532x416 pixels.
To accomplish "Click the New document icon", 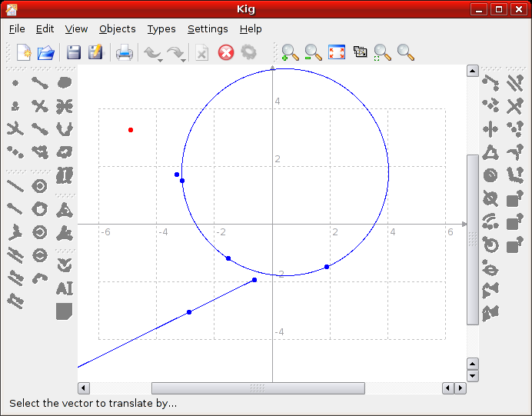I will pos(24,52).
